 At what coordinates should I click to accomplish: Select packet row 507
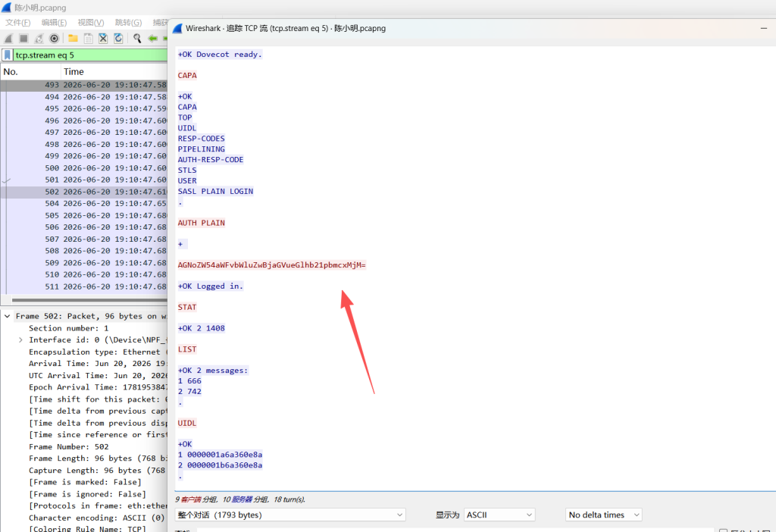click(x=83, y=239)
